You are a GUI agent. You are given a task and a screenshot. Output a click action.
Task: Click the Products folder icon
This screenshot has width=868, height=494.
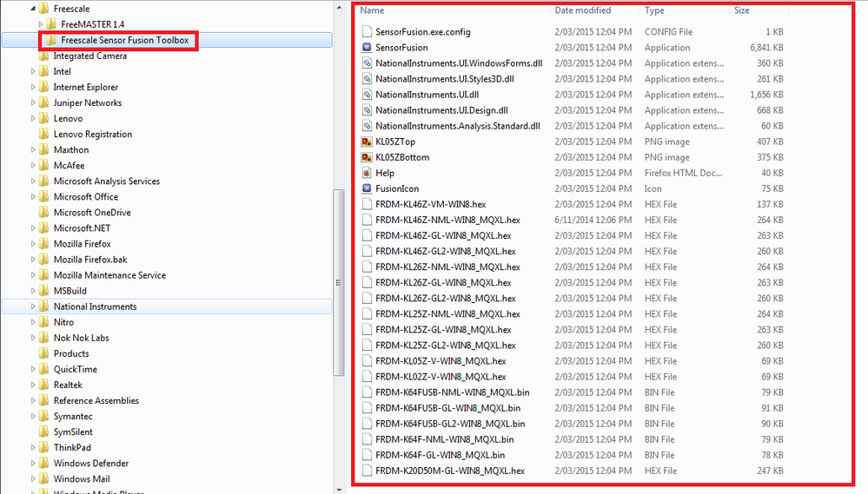click(x=43, y=353)
